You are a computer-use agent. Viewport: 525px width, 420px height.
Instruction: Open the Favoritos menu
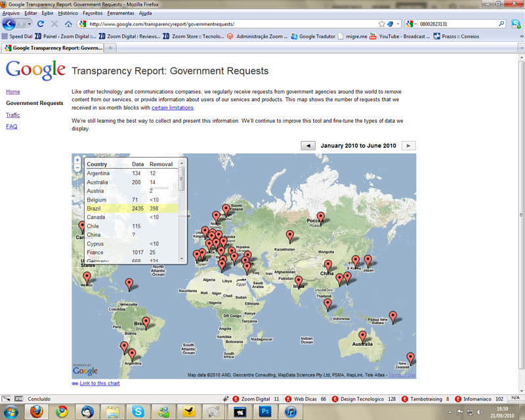93,13
